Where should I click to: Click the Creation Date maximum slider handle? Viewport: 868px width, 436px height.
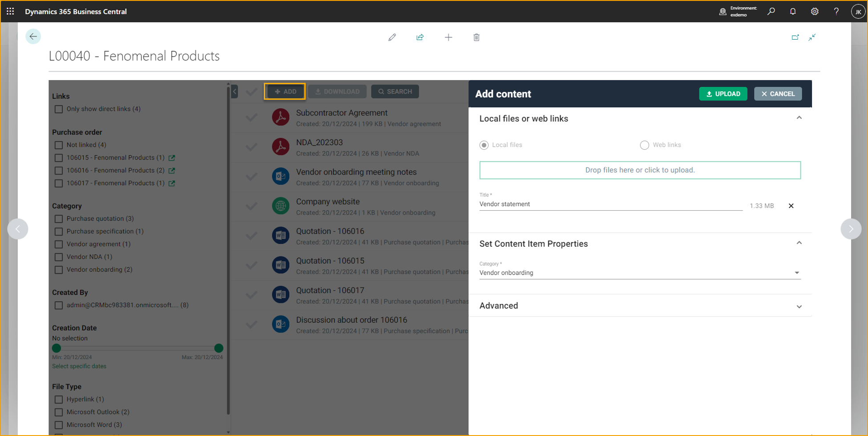(218, 348)
